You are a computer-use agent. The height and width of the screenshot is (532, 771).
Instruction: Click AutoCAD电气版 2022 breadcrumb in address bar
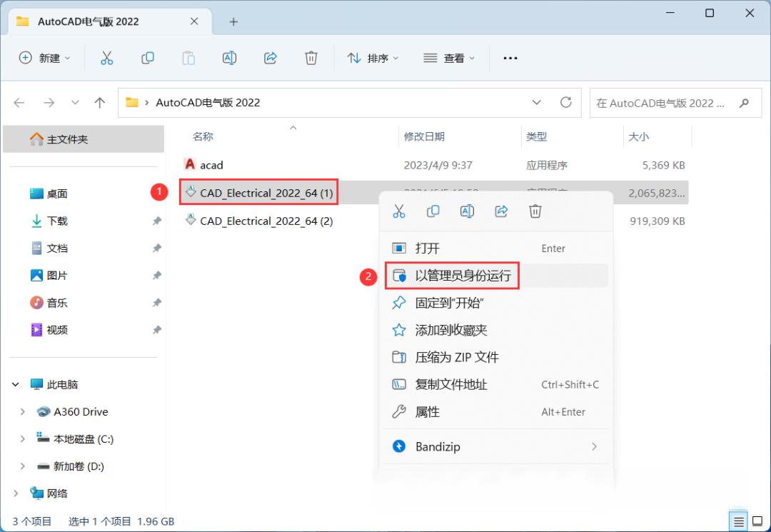click(x=208, y=103)
